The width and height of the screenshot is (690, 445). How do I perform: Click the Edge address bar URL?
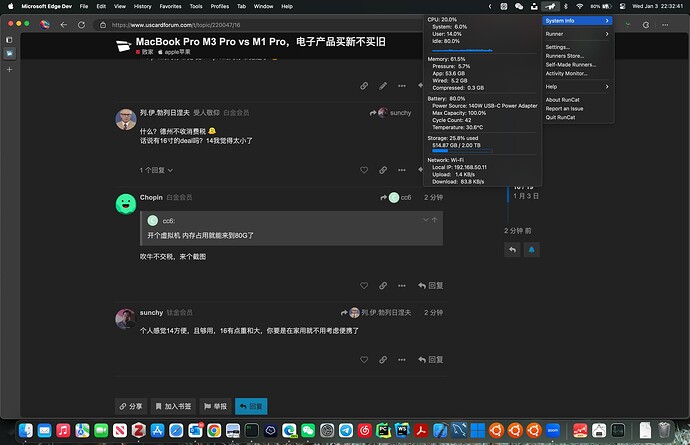[x=176, y=25]
